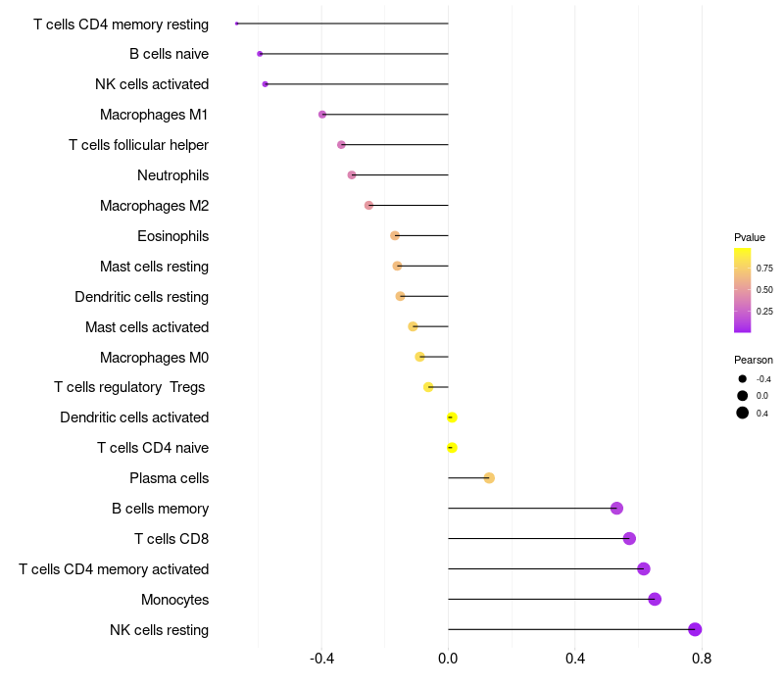Image resolution: width=784 pixels, height=686 pixels.
Task: Click the Neutrophils axis label
Action: tap(173, 175)
